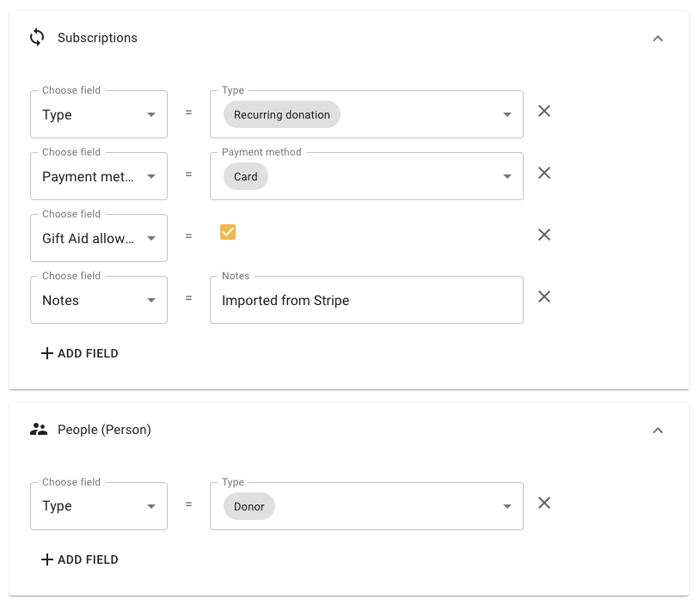Uncheck the Gift Aid allowed checkbox
The height and width of the screenshot is (605, 700).
click(228, 232)
